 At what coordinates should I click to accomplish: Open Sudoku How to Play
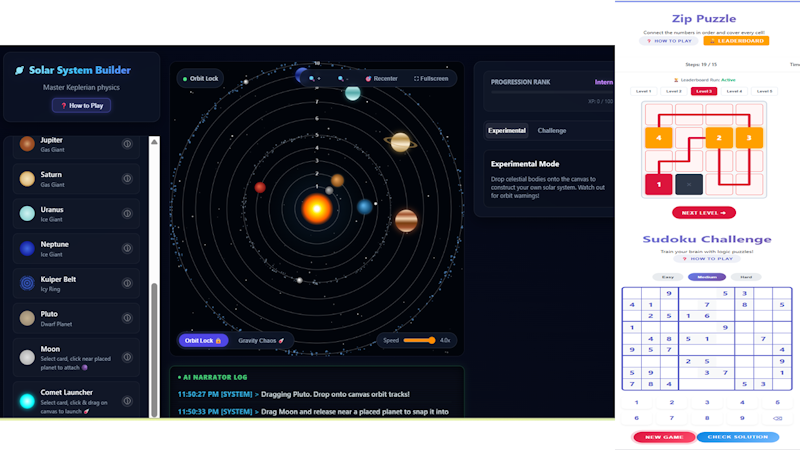click(707, 259)
